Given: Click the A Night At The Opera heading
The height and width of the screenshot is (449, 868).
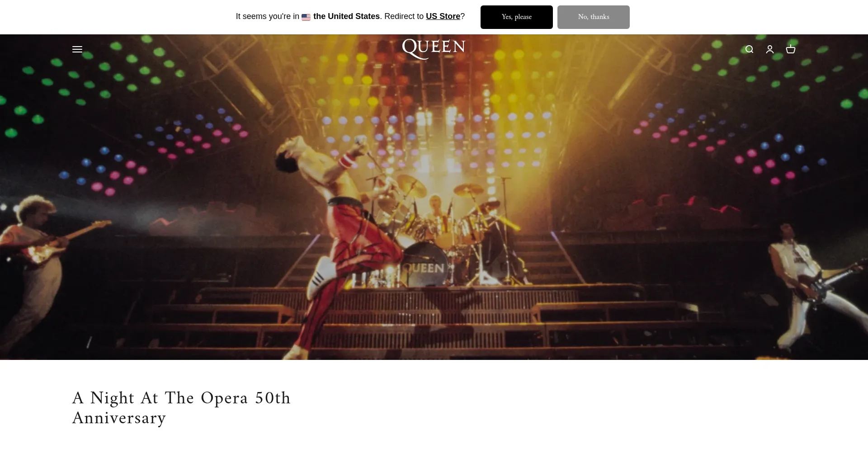Looking at the screenshot, I should pos(181,408).
